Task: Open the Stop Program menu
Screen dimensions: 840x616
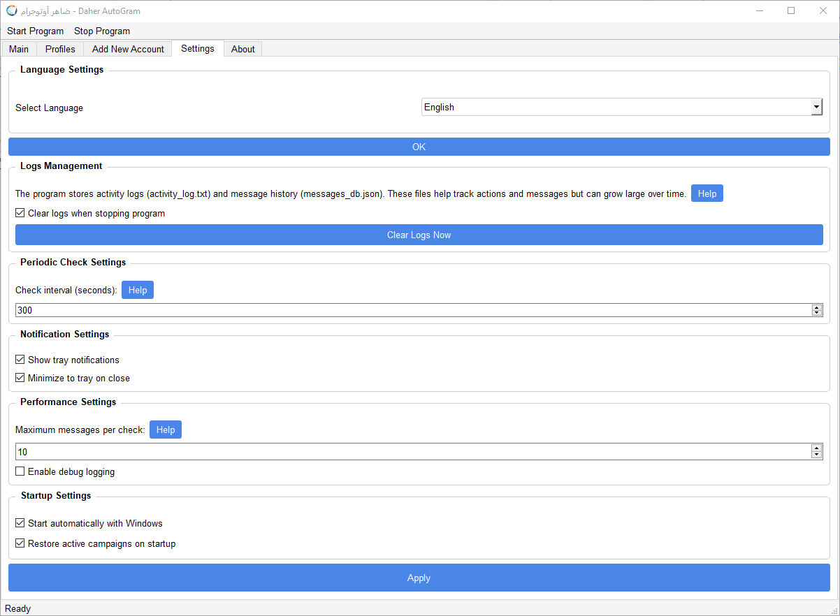Action: click(x=102, y=31)
